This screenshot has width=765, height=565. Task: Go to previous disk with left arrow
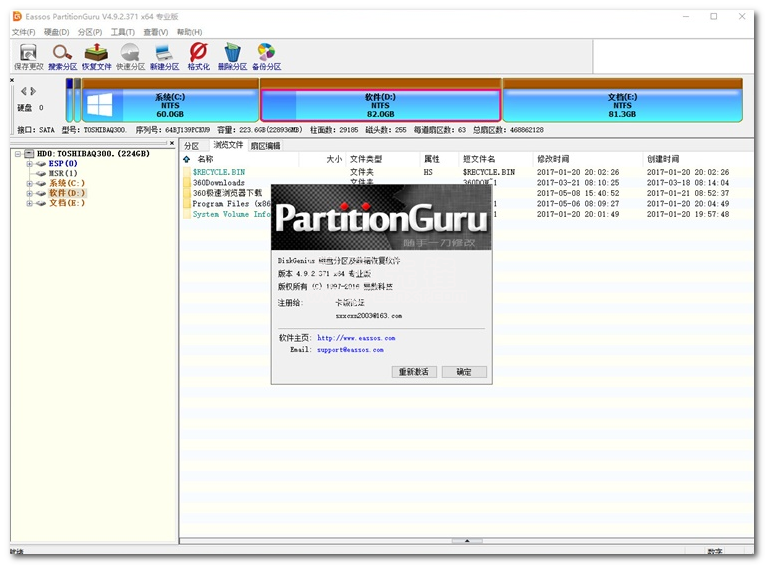[23, 91]
